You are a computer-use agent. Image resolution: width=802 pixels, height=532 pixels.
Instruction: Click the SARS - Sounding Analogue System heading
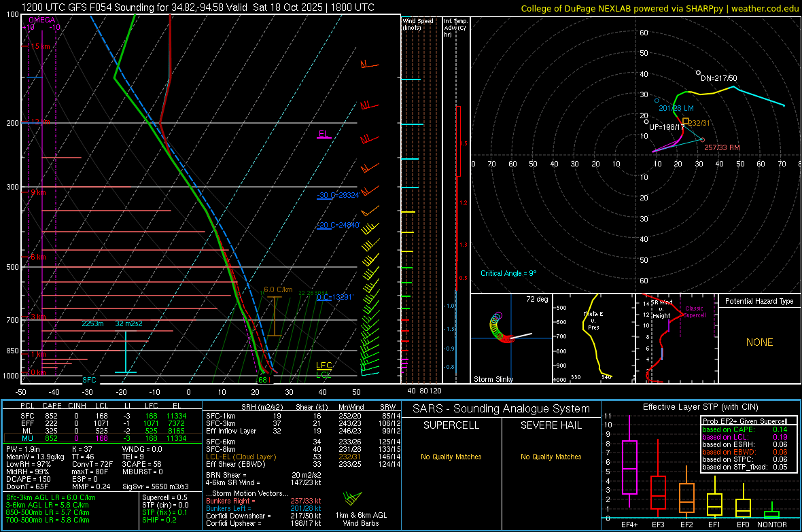pos(502,409)
